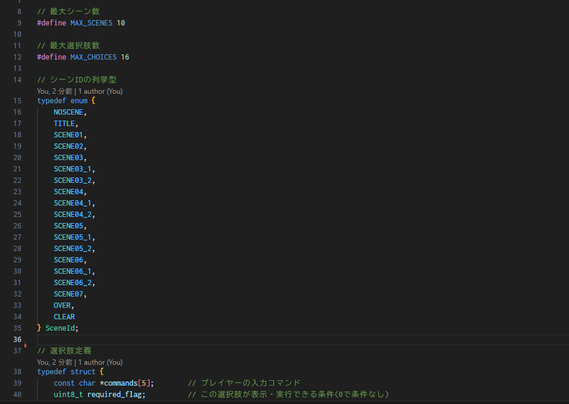This screenshot has width=569, height=404.
Task: Place cursor on SCENE04 at line 23
Action: (68, 192)
